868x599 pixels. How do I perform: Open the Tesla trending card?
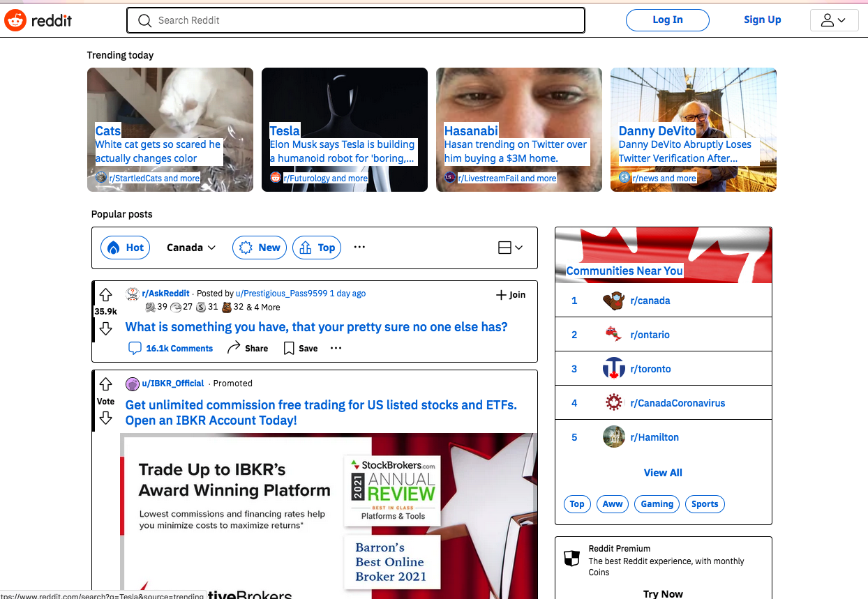coord(345,130)
